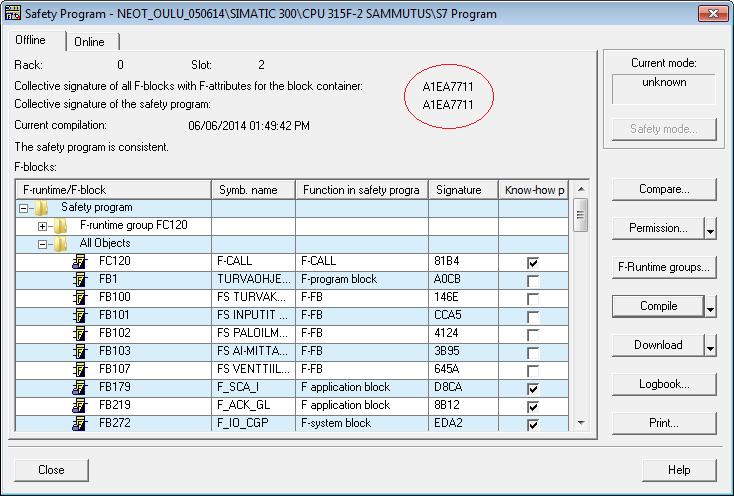Close the Safety Program window
The height and width of the screenshot is (496, 734).
(x=713, y=13)
